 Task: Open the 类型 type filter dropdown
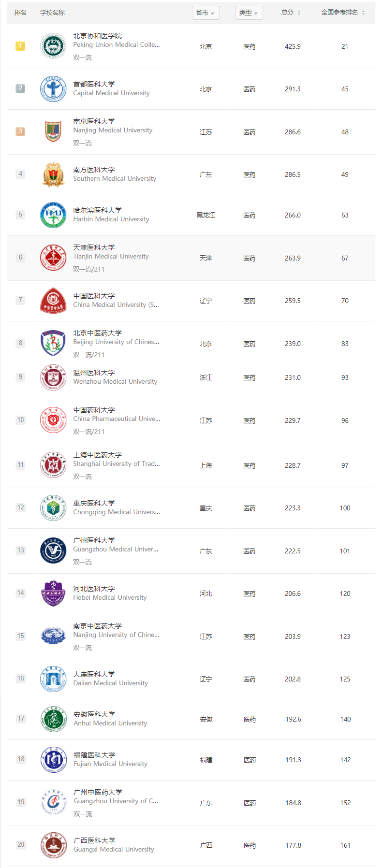click(249, 13)
